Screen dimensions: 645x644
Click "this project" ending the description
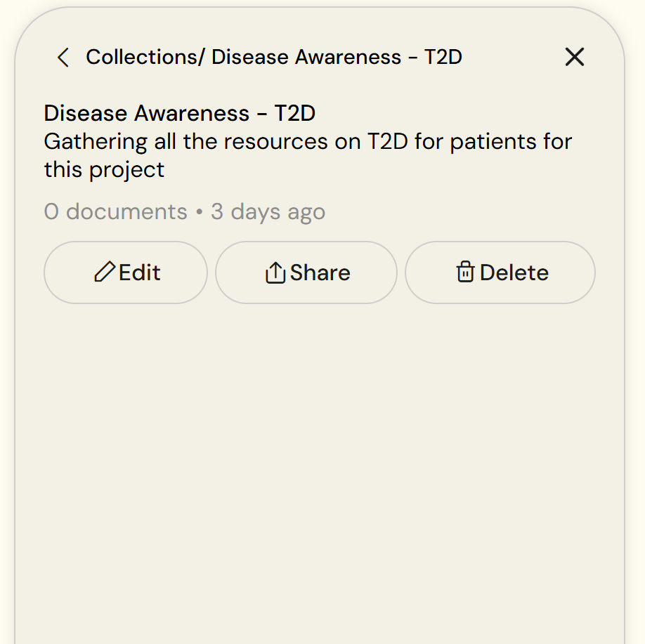point(104,170)
